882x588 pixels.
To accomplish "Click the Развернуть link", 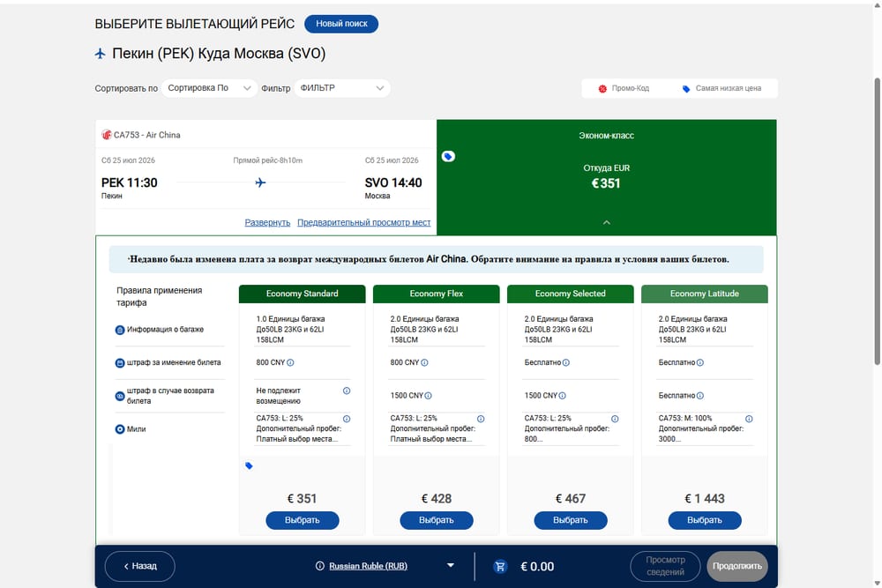I will [267, 223].
